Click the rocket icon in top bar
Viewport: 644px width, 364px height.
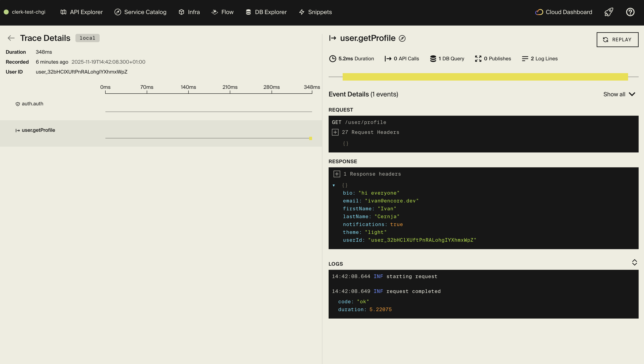point(609,12)
